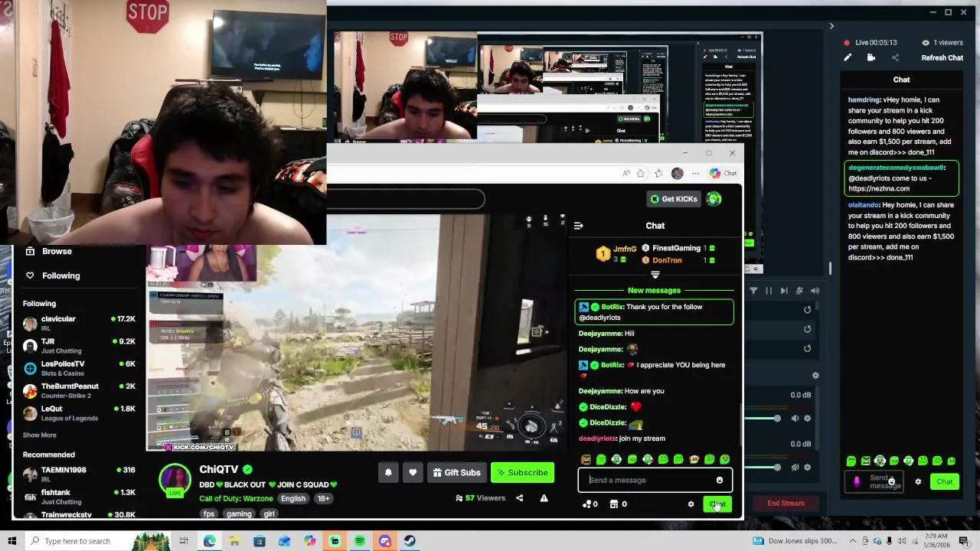Viewport: 980px width, 551px height.
Task: Click the New messages divider
Action: point(654,291)
